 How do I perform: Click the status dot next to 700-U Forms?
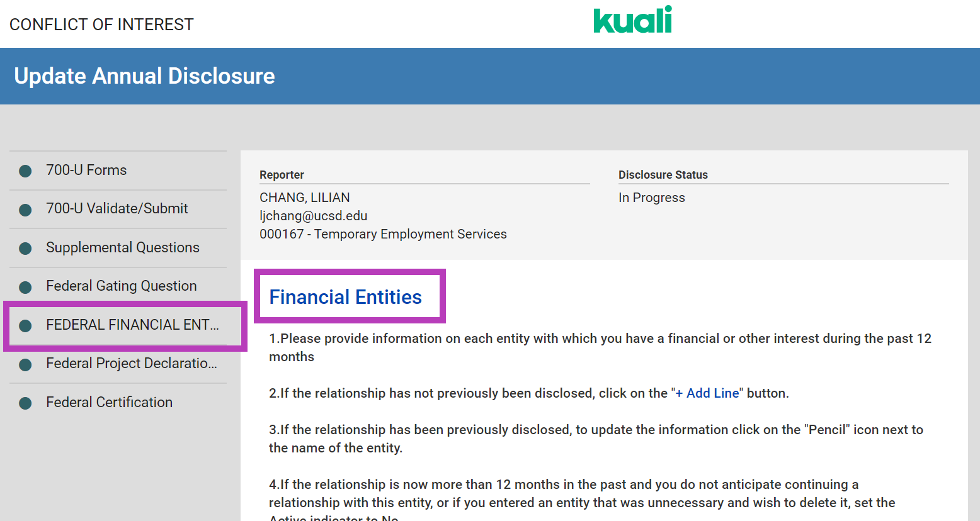click(25, 170)
